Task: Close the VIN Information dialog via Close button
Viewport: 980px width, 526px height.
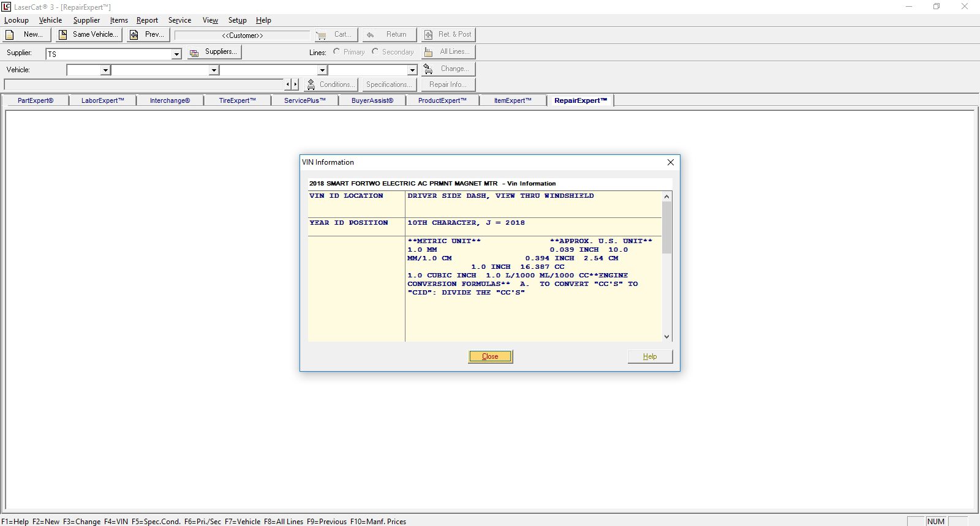Action: coord(490,356)
